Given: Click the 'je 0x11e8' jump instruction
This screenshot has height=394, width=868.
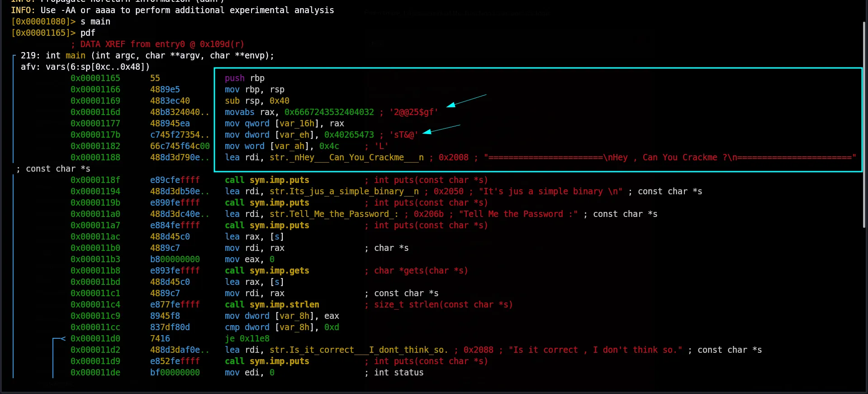Looking at the screenshot, I should (x=247, y=339).
